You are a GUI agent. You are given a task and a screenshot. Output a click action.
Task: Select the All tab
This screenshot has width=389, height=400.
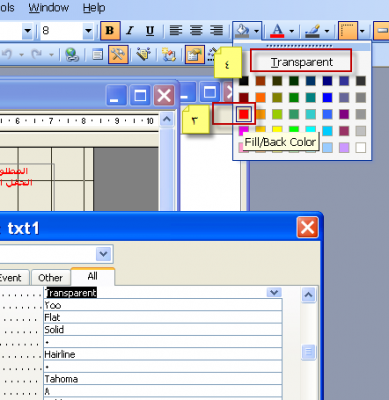(x=93, y=276)
